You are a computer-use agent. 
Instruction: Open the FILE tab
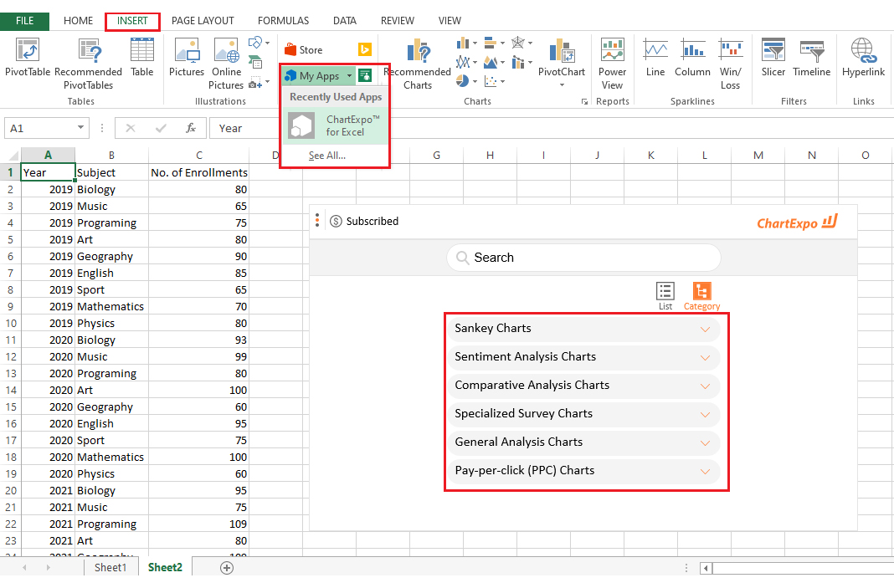pos(24,21)
